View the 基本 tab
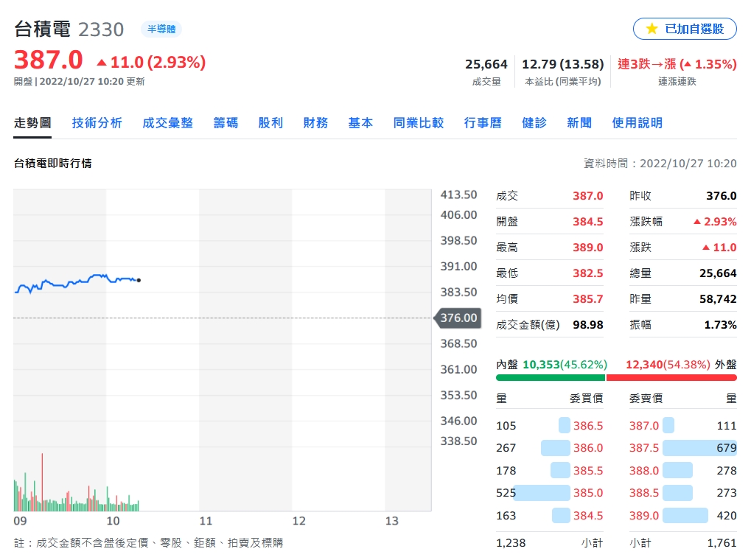 click(x=360, y=123)
